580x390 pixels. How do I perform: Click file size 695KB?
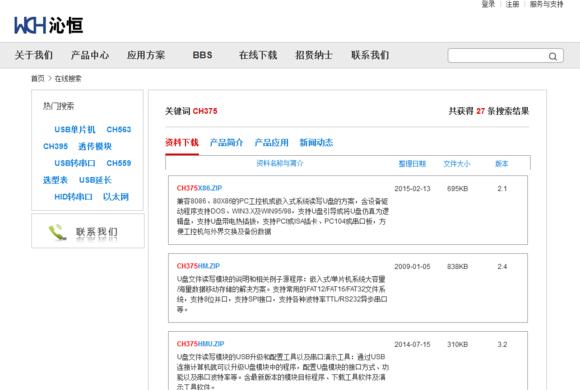pyautogui.click(x=458, y=189)
